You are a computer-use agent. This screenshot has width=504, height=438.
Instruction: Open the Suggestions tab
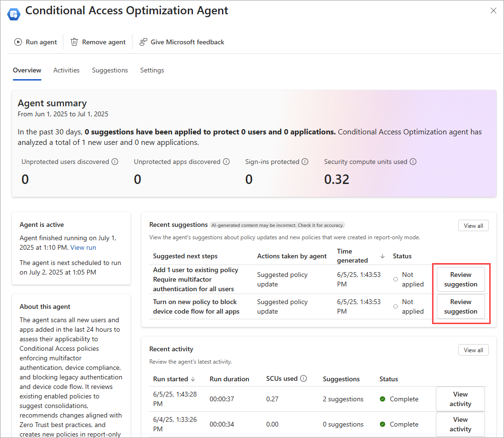click(x=110, y=70)
